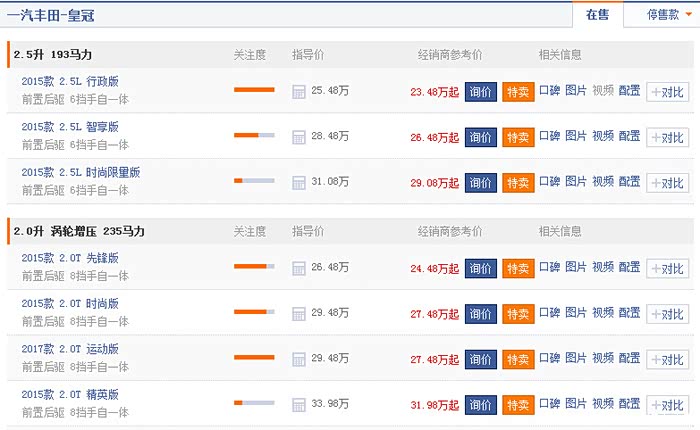Open the 2015款 2.0T 先锋版 link
700x430 pixels.
(x=70, y=258)
